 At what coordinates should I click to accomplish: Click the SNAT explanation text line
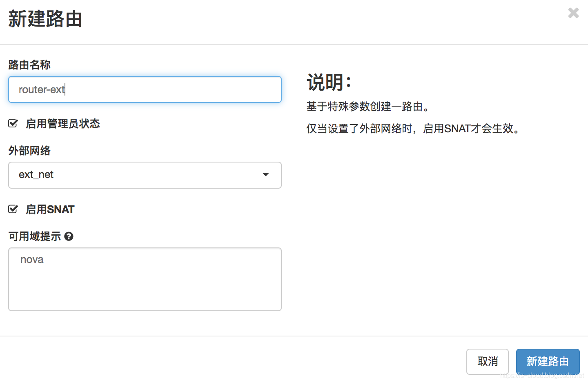pos(414,129)
